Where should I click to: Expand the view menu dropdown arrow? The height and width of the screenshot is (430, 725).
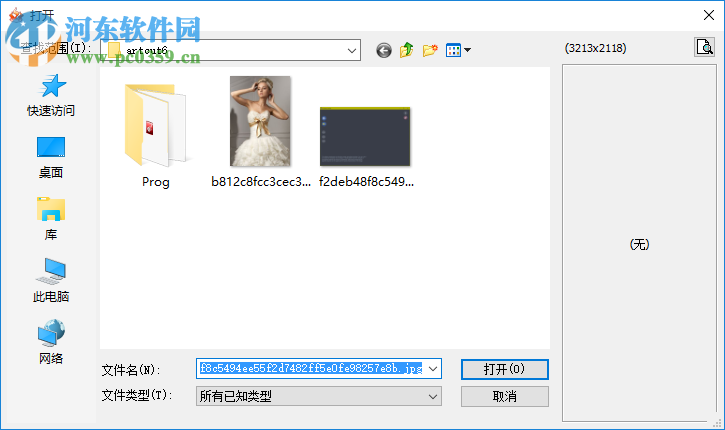point(467,50)
